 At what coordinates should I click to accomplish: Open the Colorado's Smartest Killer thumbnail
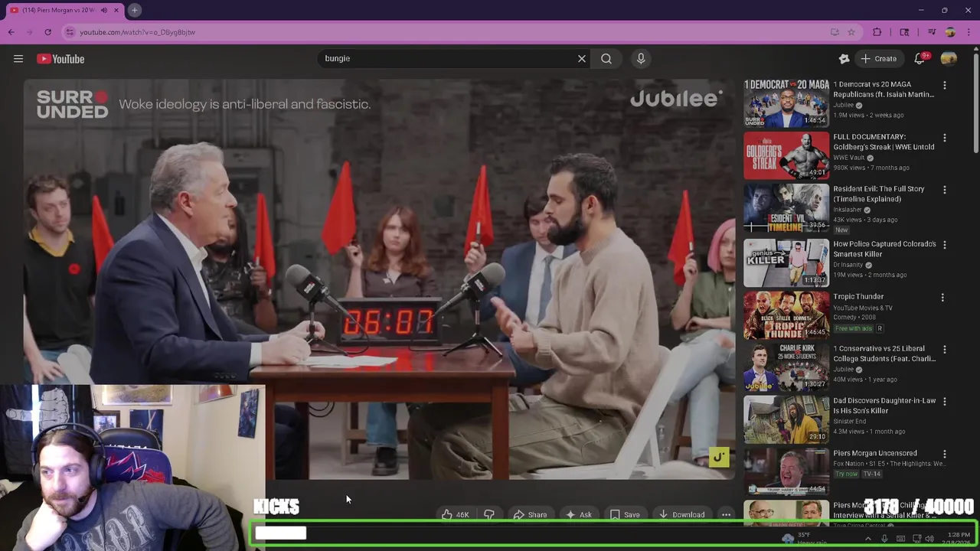(786, 262)
